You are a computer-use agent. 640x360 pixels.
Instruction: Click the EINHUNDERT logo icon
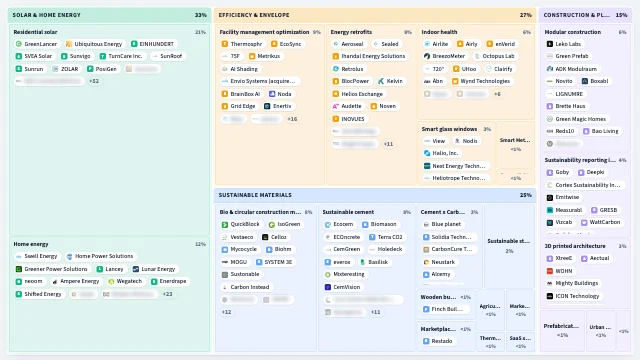pyautogui.click(x=134, y=44)
